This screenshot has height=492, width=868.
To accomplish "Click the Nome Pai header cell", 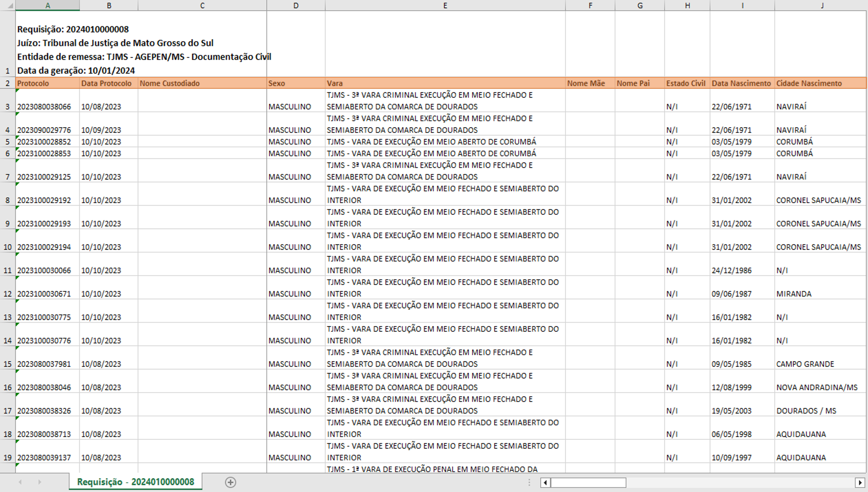I will pyautogui.click(x=640, y=83).
